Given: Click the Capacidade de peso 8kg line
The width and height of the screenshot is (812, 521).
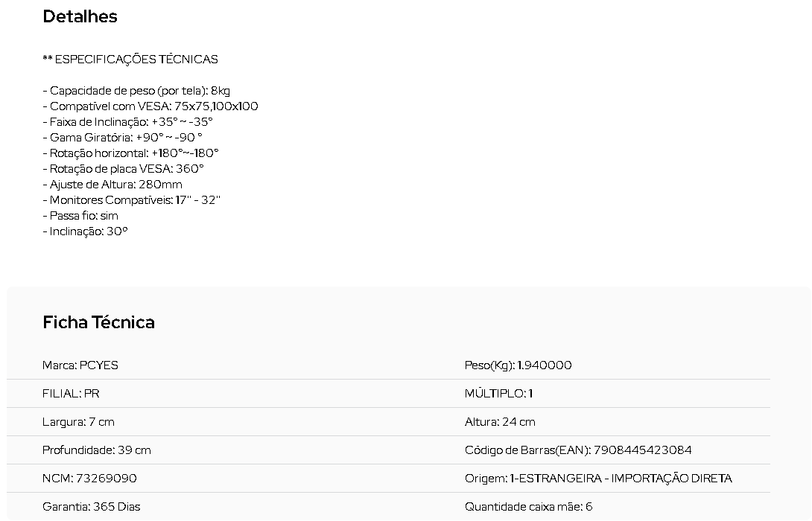Looking at the screenshot, I should pos(136,91).
